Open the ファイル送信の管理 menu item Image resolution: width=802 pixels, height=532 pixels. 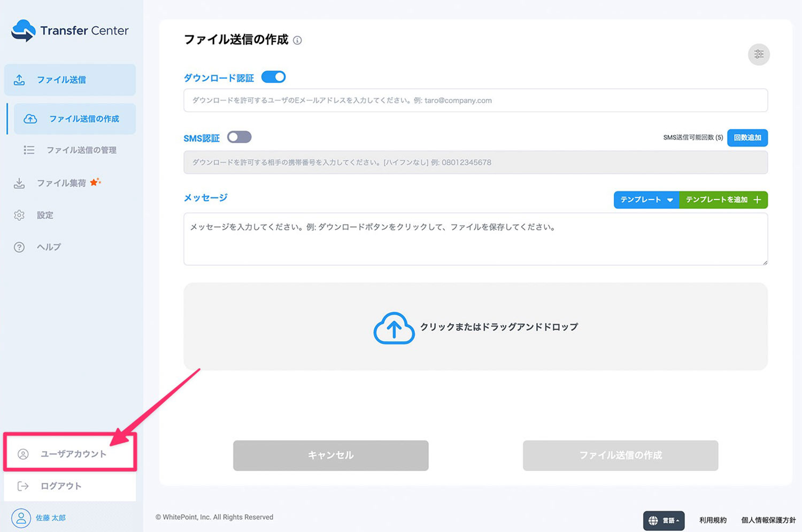pyautogui.click(x=81, y=150)
